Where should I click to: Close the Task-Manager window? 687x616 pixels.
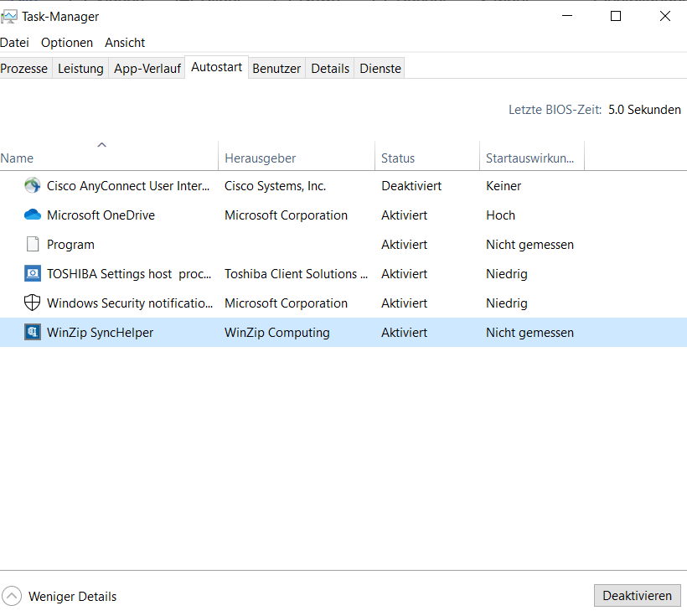point(664,16)
